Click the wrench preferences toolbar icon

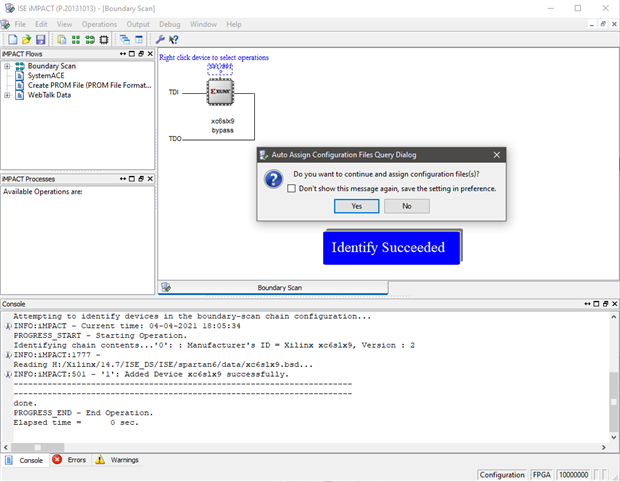click(159, 39)
